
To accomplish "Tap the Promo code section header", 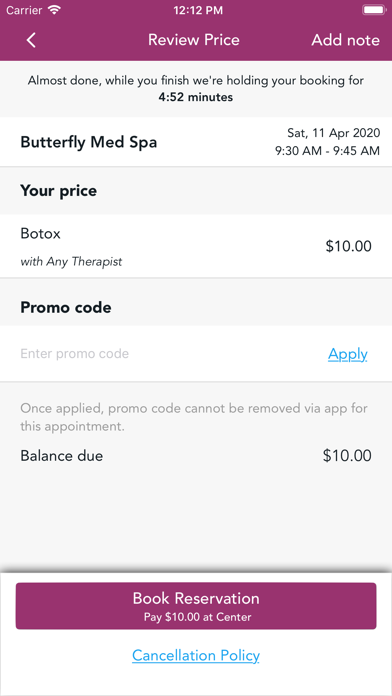I will [x=66, y=307].
